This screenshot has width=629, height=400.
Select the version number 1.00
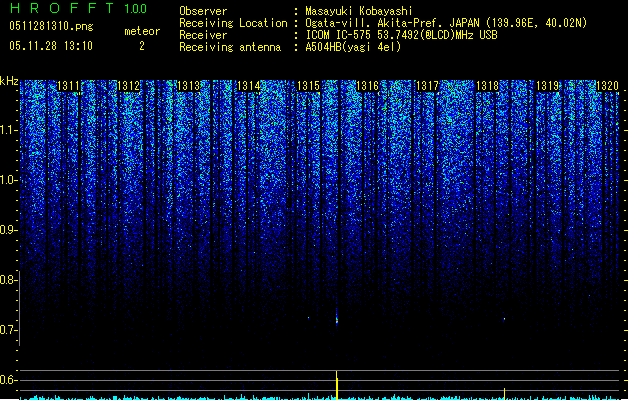pyautogui.click(x=136, y=8)
